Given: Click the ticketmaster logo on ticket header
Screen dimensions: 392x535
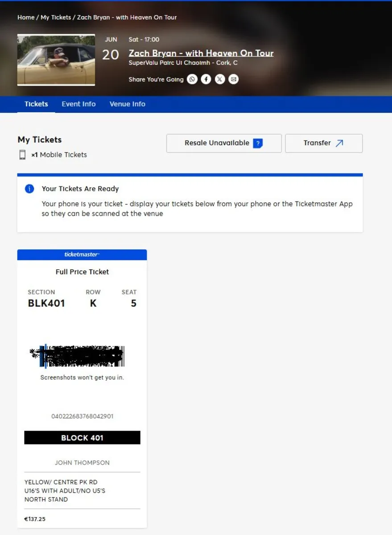Looking at the screenshot, I should coord(82,255).
